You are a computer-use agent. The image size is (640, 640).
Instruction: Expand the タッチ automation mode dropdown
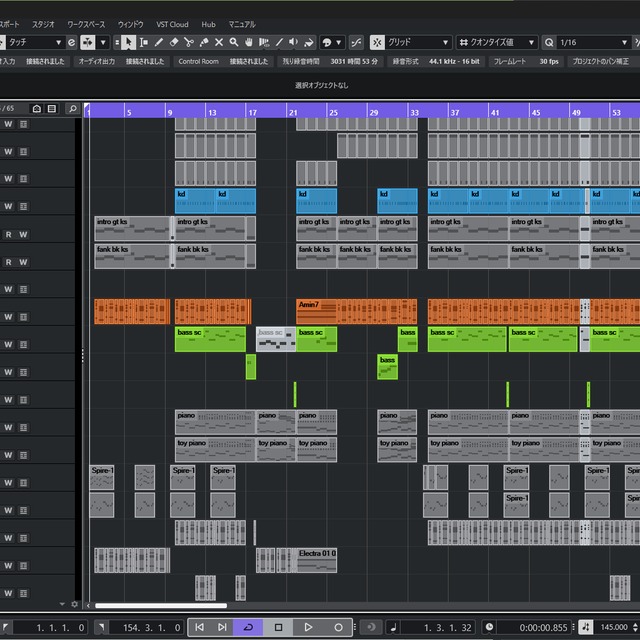34,42
